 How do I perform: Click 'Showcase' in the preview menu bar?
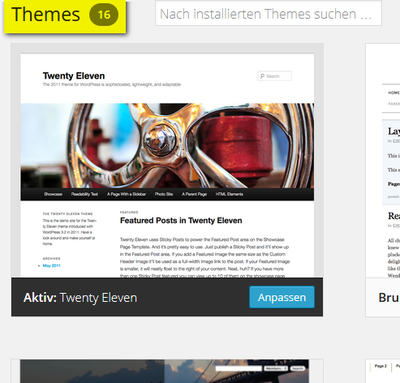tap(53, 194)
